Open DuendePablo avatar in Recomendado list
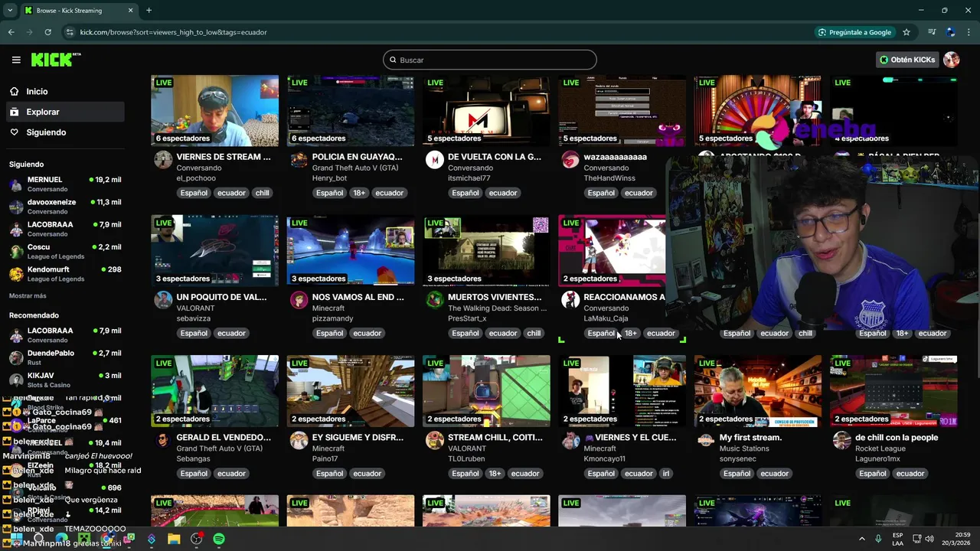The width and height of the screenshot is (980, 551). (16, 357)
